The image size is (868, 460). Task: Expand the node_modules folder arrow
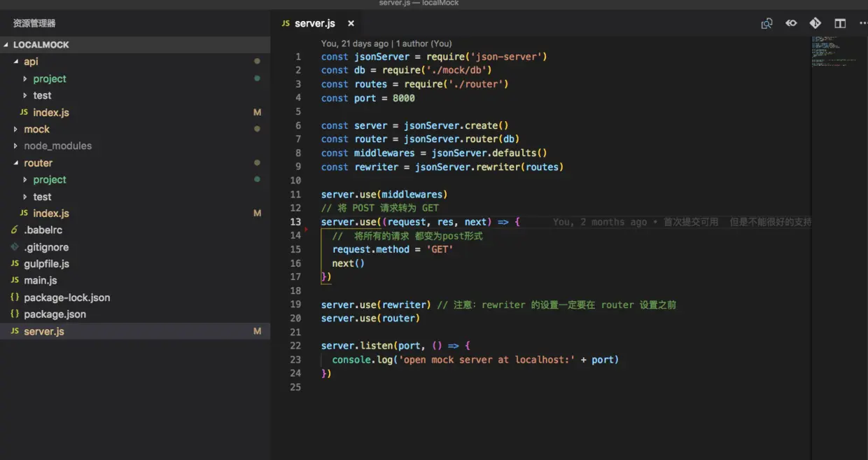[16, 146]
